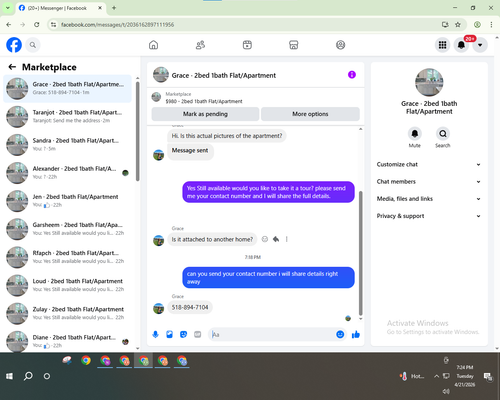The image size is (500, 400).
Task: Click the browser address bar URL
Action: (117, 25)
